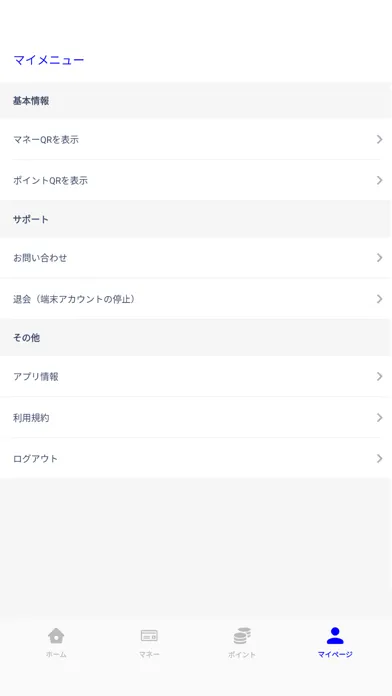Screen dimensions: 392x696
Task: Select マネーQRを表示 menu row
Action: click(x=196, y=139)
